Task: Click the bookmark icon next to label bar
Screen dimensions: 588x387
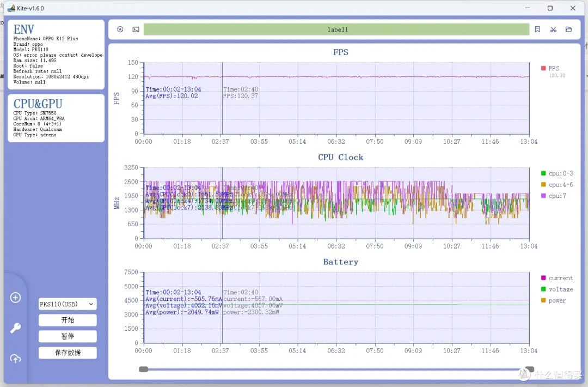Action: [537, 29]
